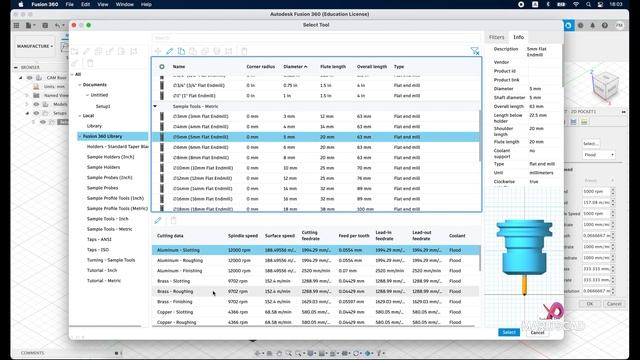Click the save icon in Fusion toolbar
The width and height of the screenshot is (640, 360).
[x=45, y=25]
